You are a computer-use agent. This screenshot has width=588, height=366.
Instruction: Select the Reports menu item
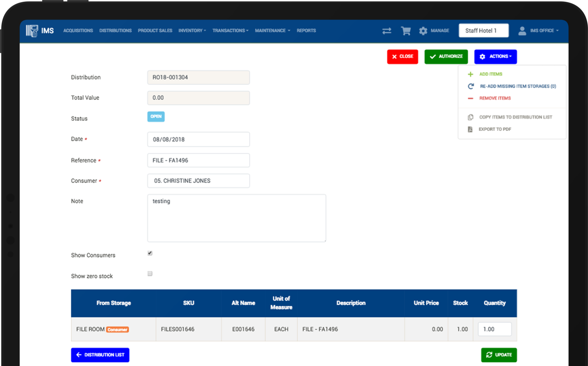pos(306,30)
